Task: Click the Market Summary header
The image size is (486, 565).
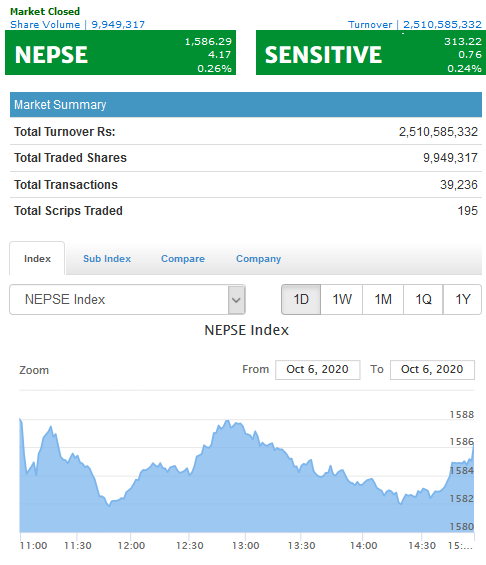Action: (246, 104)
